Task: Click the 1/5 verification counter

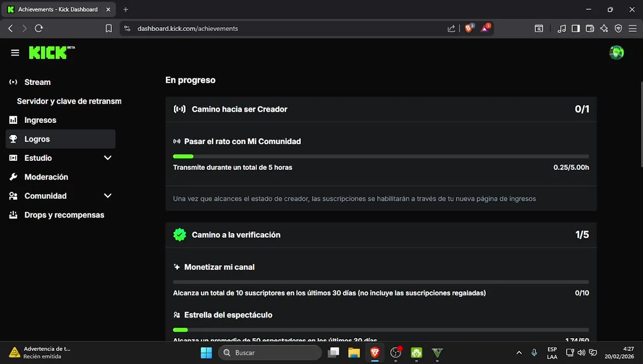Action: (x=582, y=235)
